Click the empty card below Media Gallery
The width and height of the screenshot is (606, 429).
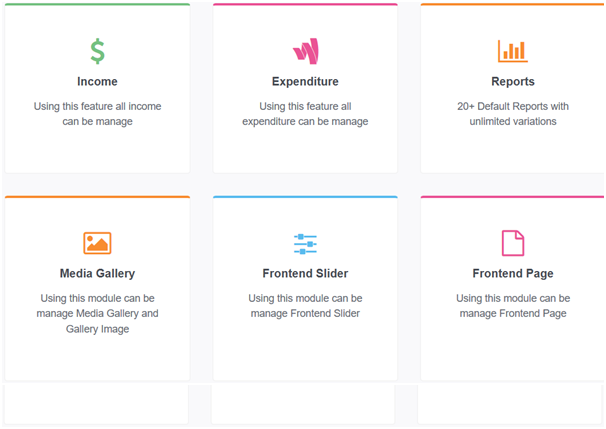(x=97, y=404)
